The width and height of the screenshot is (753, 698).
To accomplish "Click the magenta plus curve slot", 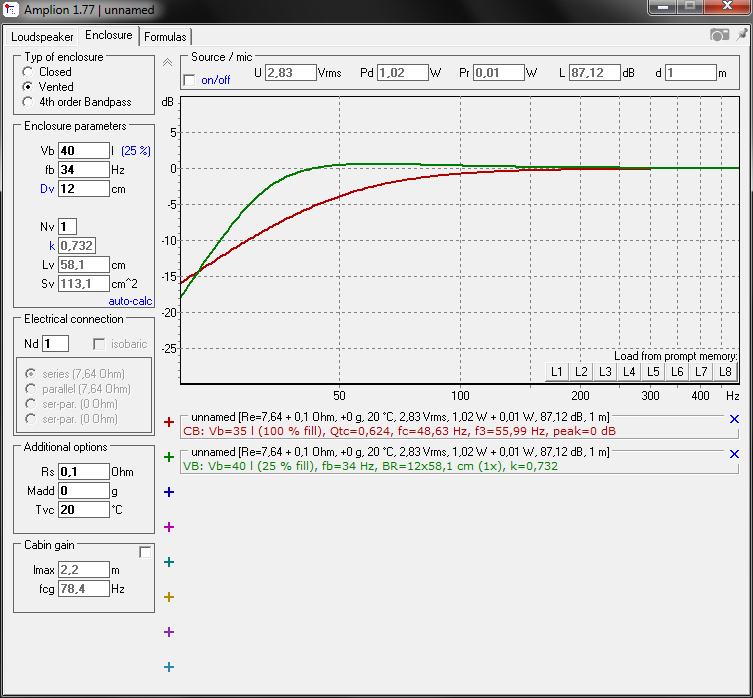I will (x=169, y=527).
